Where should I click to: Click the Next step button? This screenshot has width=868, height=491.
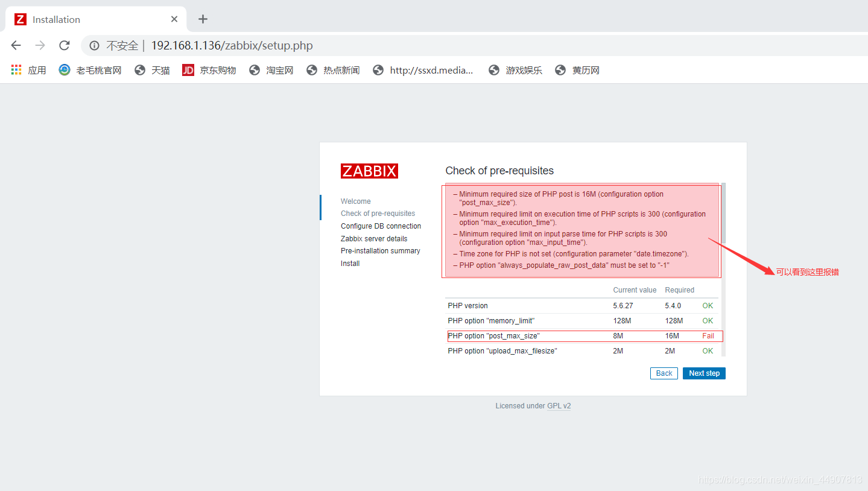click(x=704, y=373)
